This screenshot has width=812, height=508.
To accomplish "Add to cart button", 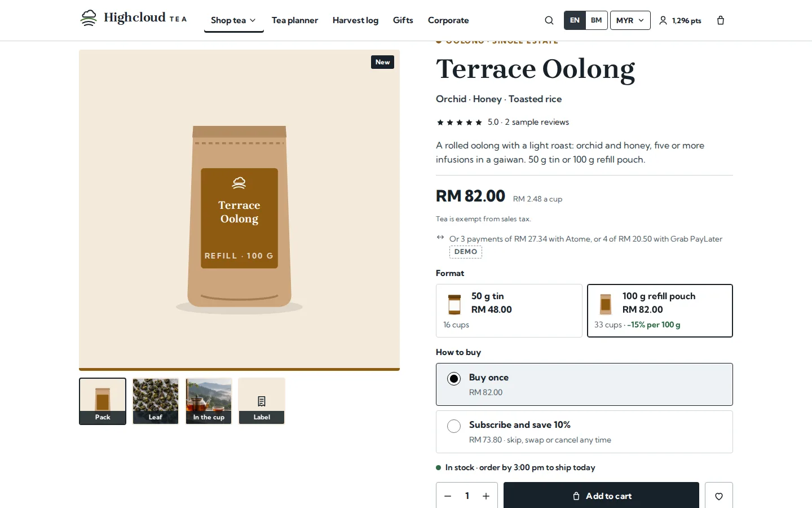I will (601, 496).
